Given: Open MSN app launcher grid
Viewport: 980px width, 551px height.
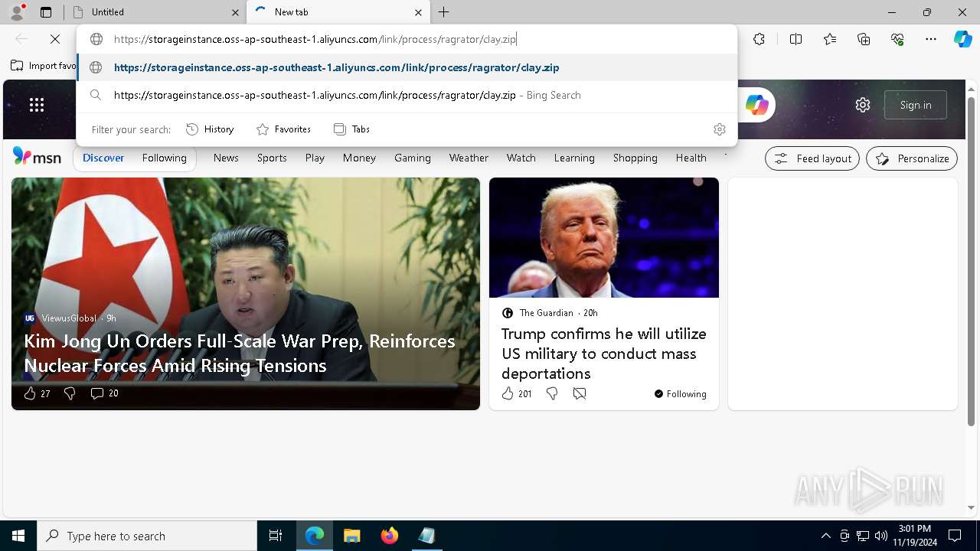Looking at the screenshot, I should [37, 105].
